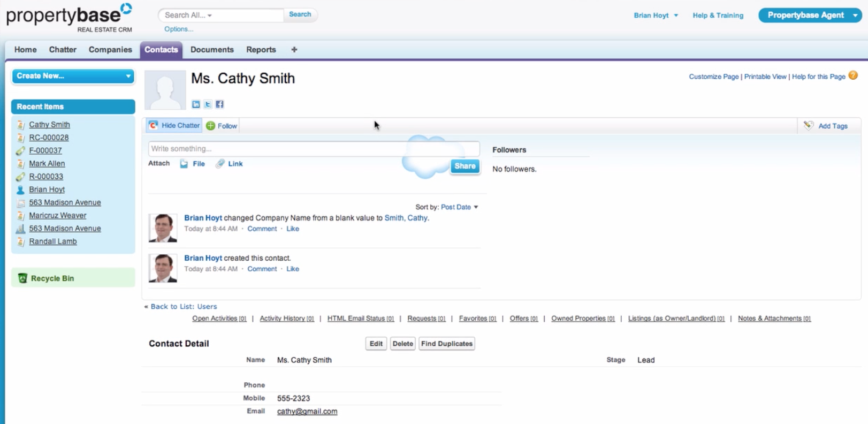Image resolution: width=868 pixels, height=424 pixels.
Task: Open the Sort by Post Date dropdown
Action: pos(459,207)
